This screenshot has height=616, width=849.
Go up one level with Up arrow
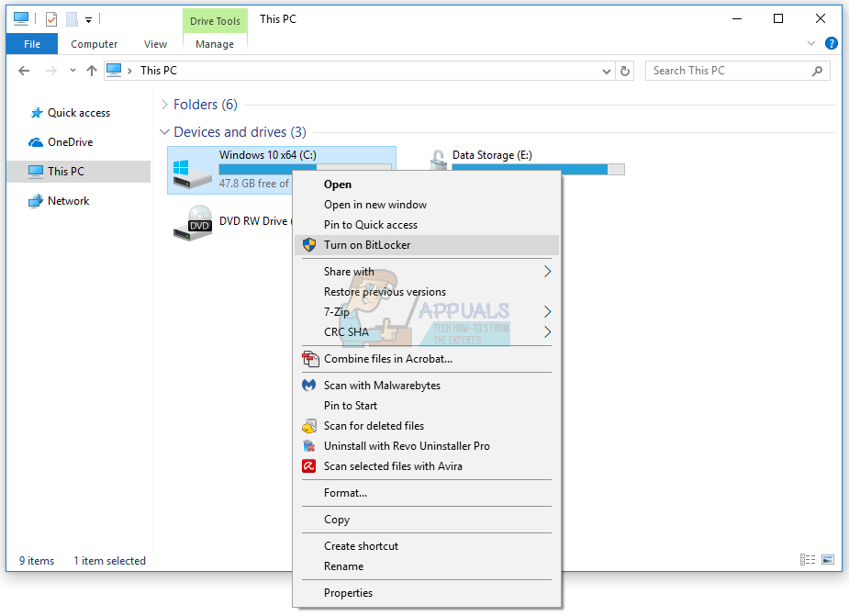(92, 71)
